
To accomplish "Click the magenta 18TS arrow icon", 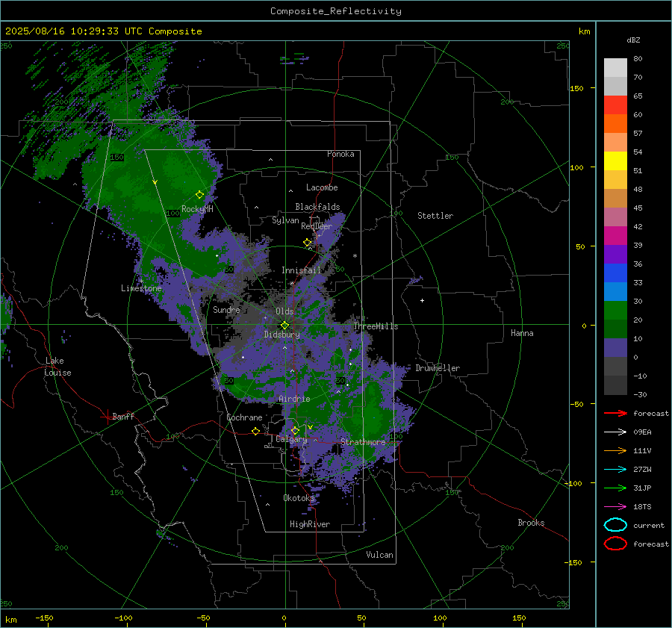I will click(x=615, y=507).
